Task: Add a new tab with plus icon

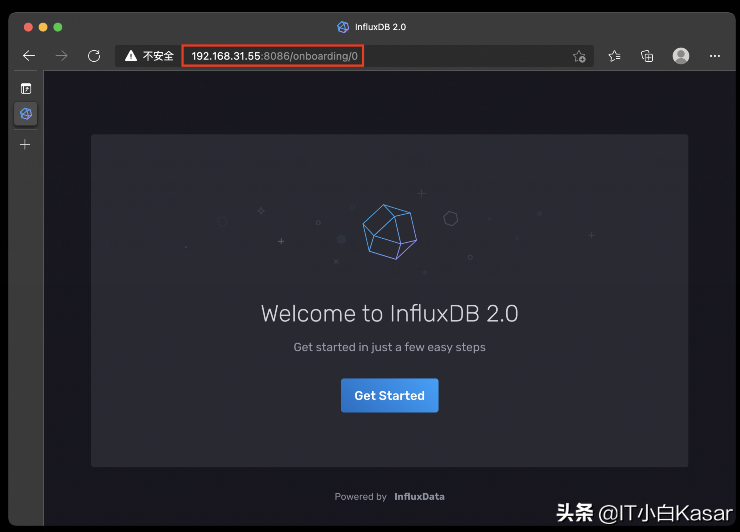Action: pos(25,144)
